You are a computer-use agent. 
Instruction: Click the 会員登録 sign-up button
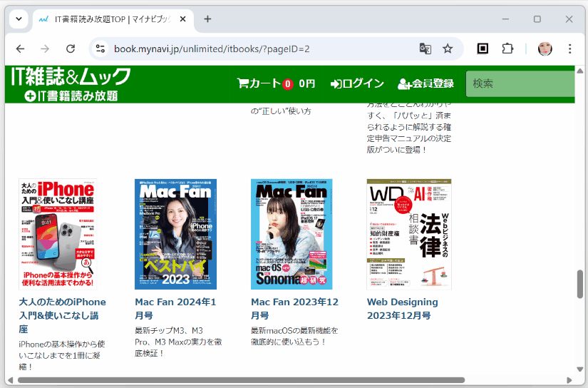pyautogui.click(x=425, y=83)
